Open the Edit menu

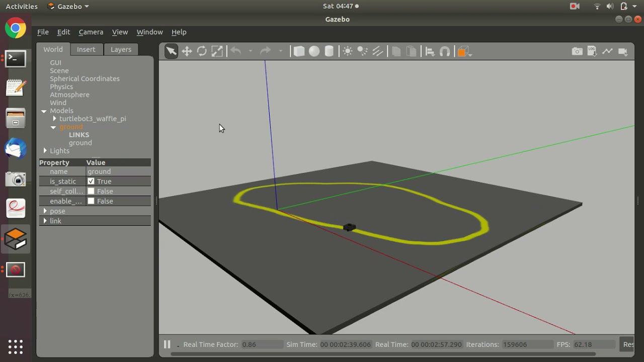coord(63,32)
